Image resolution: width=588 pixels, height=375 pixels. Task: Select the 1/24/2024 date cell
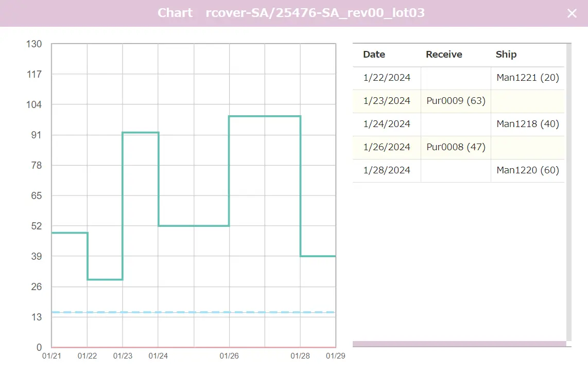pyautogui.click(x=387, y=124)
